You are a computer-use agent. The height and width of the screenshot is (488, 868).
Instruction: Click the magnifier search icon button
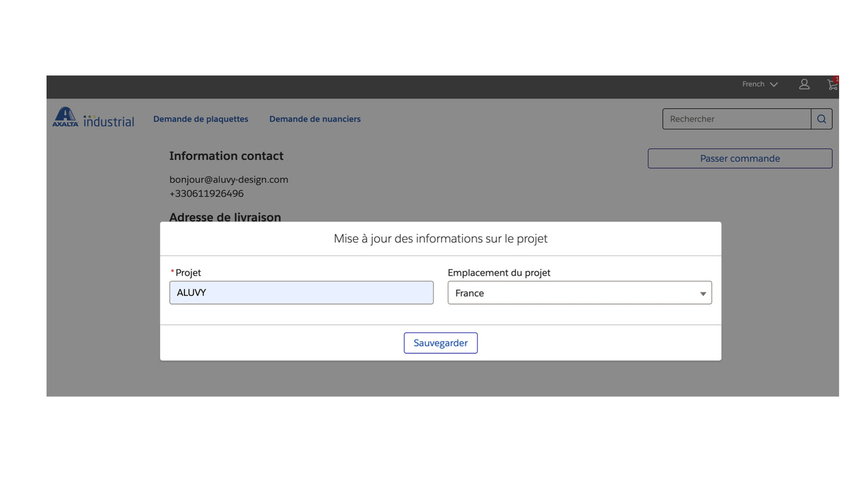tap(821, 119)
